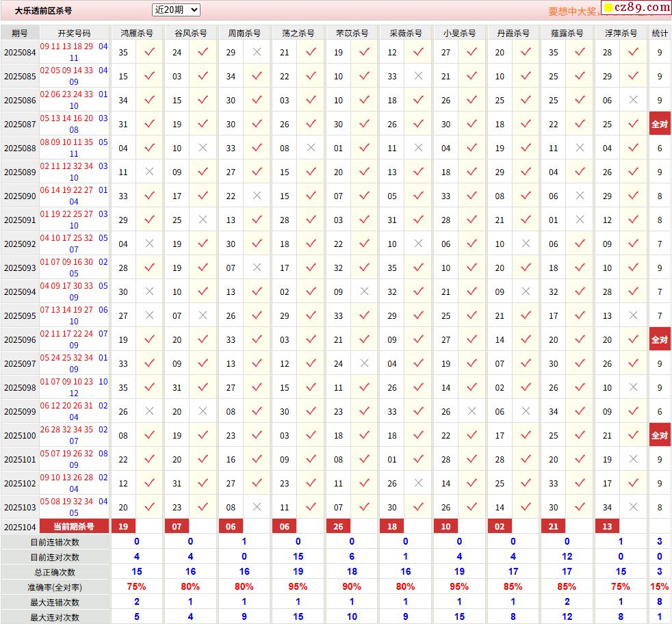The height and width of the screenshot is (624, 672).
Task: Click the 最大连错次数 row label
Action: pos(55,602)
